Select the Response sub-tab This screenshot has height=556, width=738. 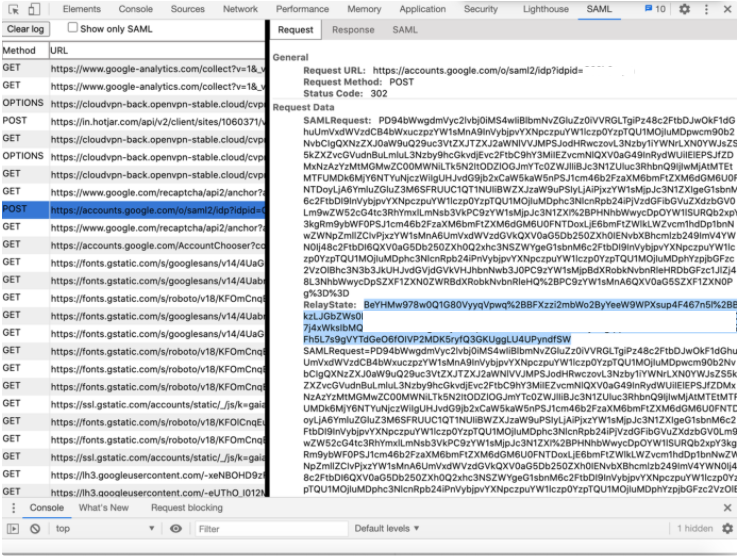[x=353, y=30]
